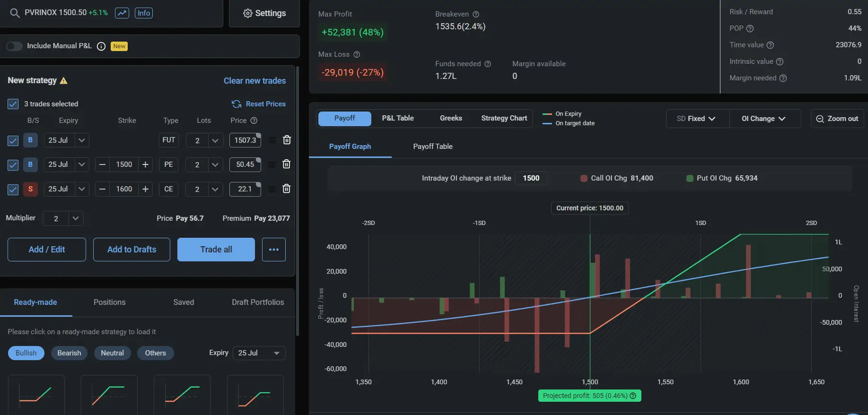Screen dimensions: 868x415
Task: Toggle S button on the 1600 CE row
Action: (30, 189)
